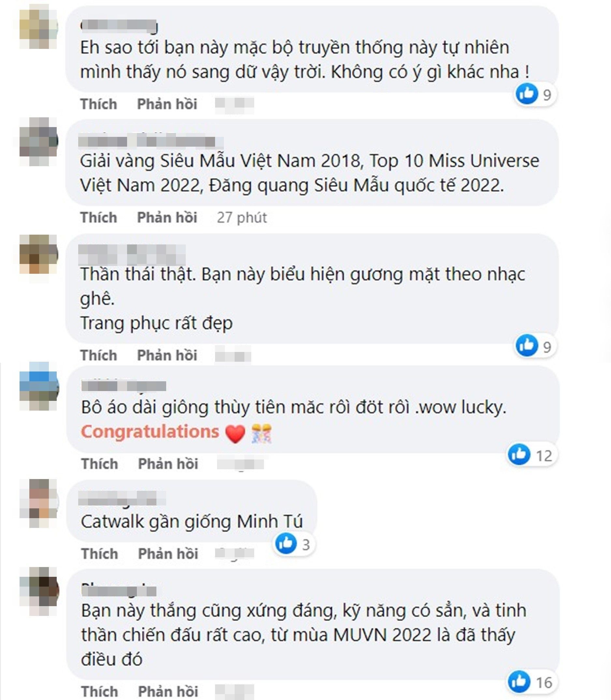Click the confetti emoji after the heart
The width and height of the screenshot is (611, 700).
click(x=261, y=434)
